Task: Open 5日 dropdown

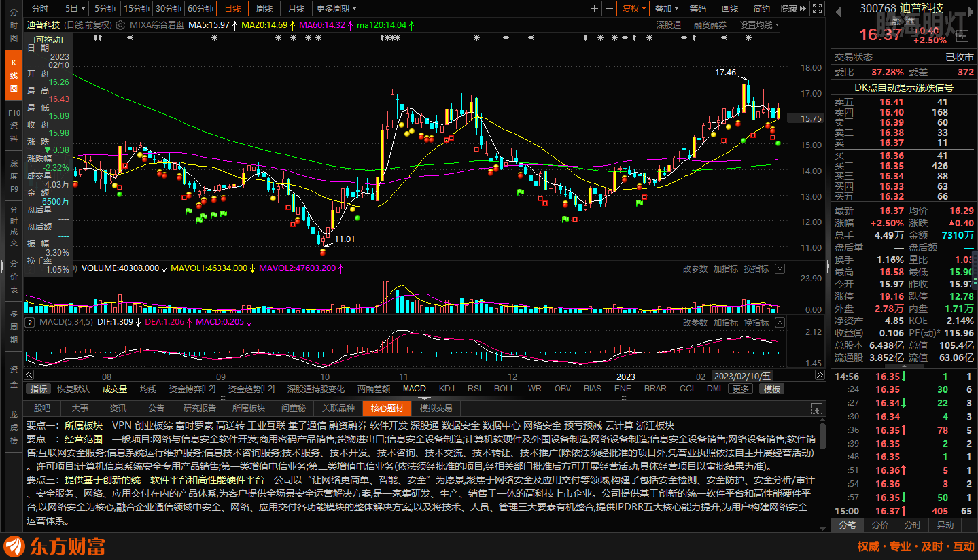Action: (72, 9)
